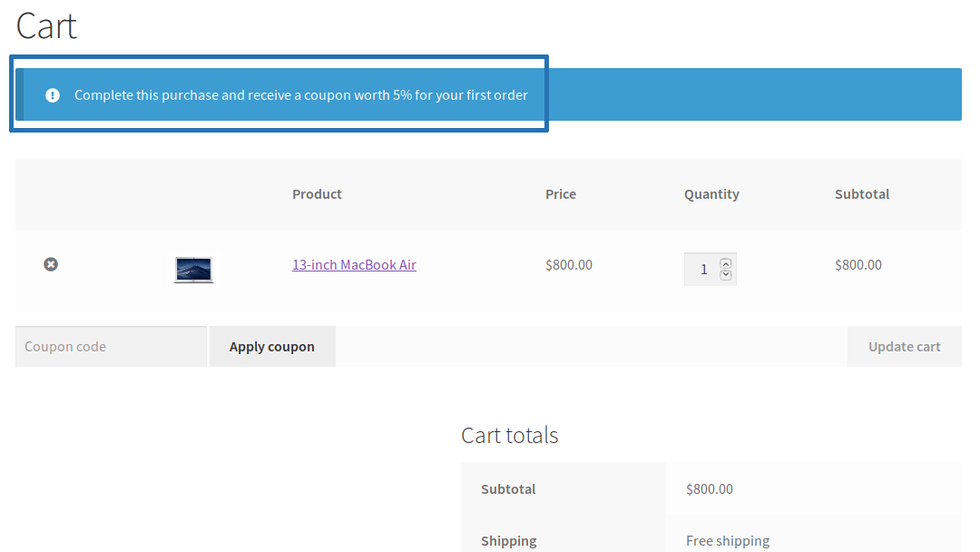
Task: Click the Subtotal column header
Action: 861,193
